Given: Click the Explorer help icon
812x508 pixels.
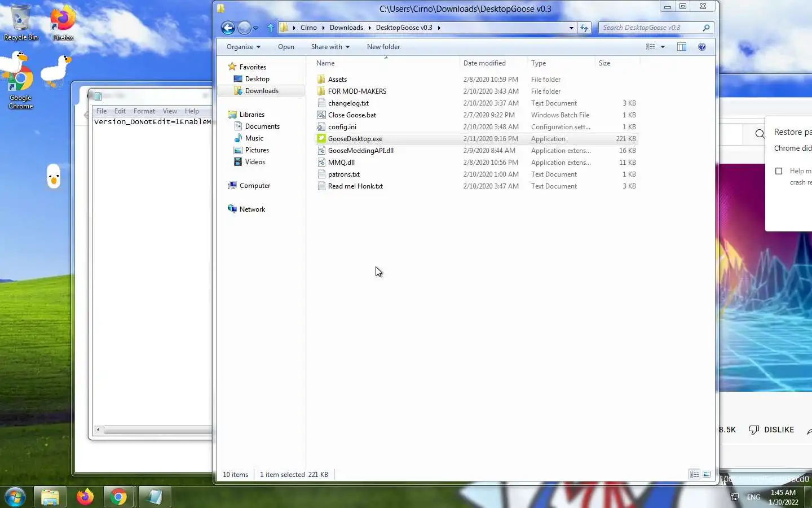Looking at the screenshot, I should tap(702, 47).
